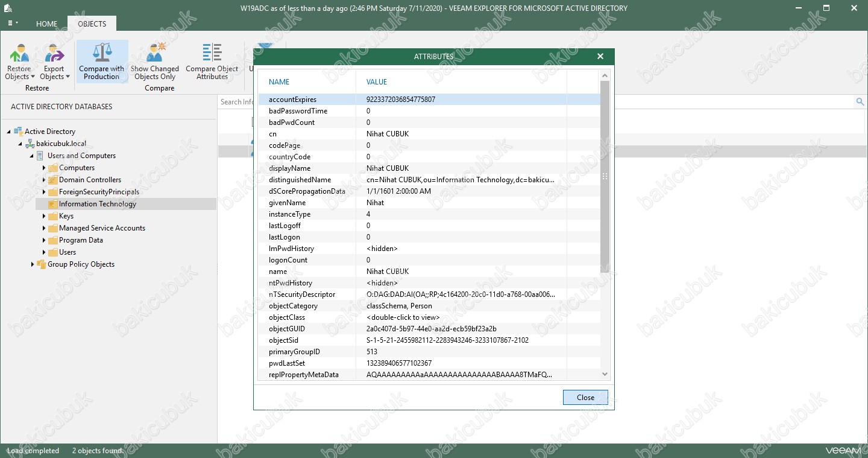The width and height of the screenshot is (868, 458).
Task: Click the ForeignSecurityPrincipals folder icon
Action: coord(52,192)
